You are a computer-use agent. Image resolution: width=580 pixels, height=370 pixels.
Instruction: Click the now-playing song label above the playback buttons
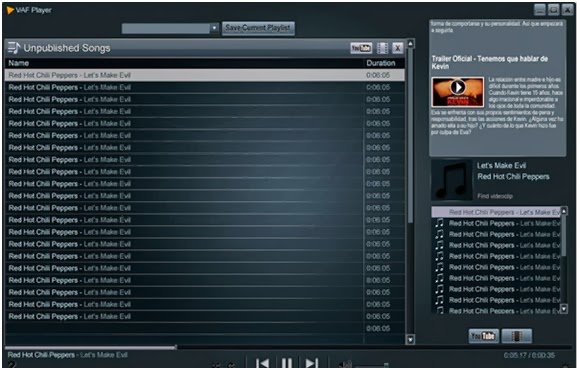pyautogui.click(x=68, y=355)
